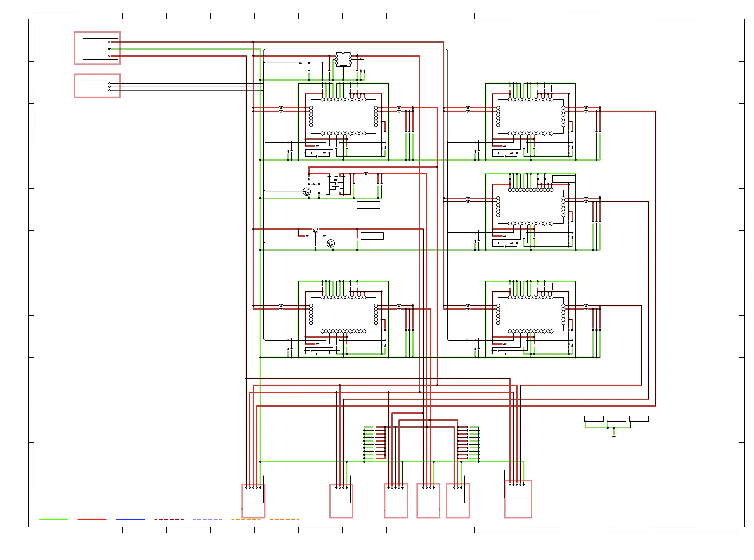Select the NPN transistor left of the MOSFET

point(306,192)
